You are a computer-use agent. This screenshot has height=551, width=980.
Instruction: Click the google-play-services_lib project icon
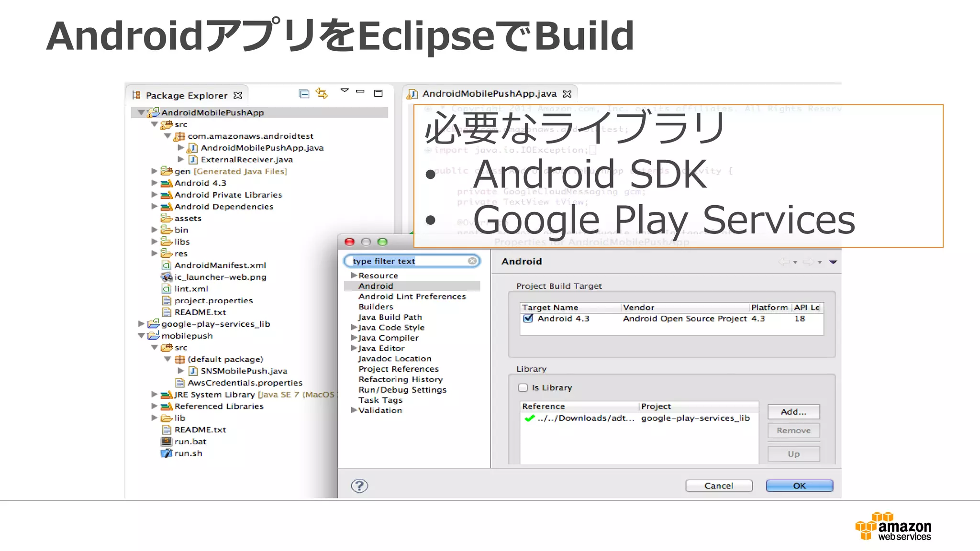154,324
